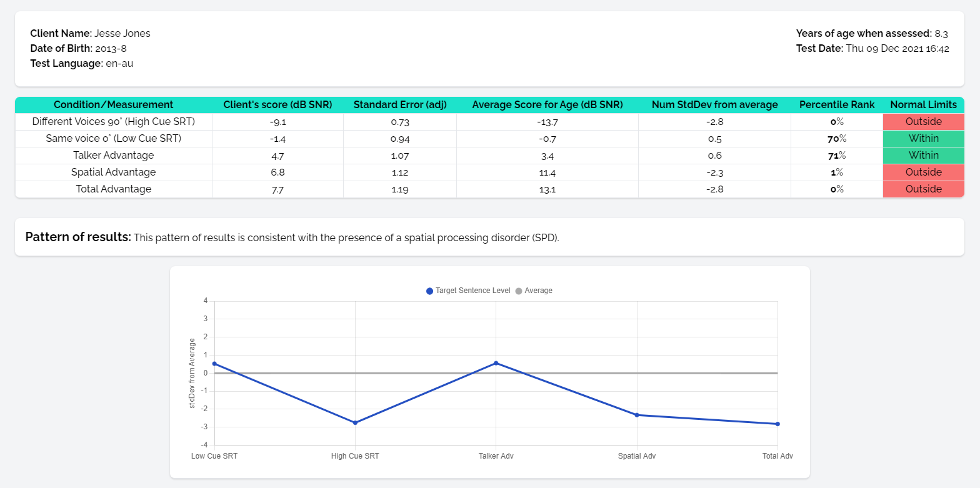Screen dimensions: 980x488
Task: Select the High Cue SRT data point
Action: [355, 423]
